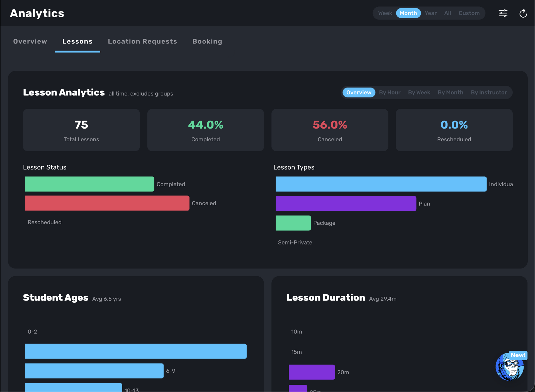This screenshot has height=392, width=535.
Task: Click the green Package lesson type bar
Action: click(293, 223)
